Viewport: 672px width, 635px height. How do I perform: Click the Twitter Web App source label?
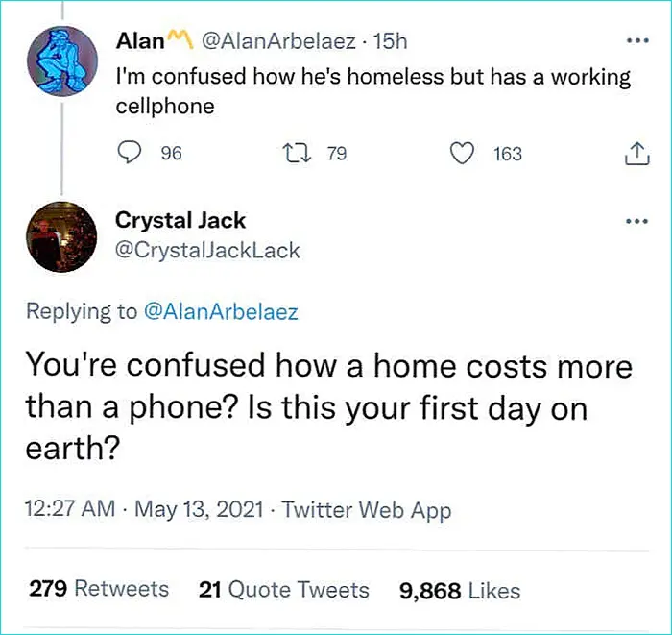pos(367,510)
